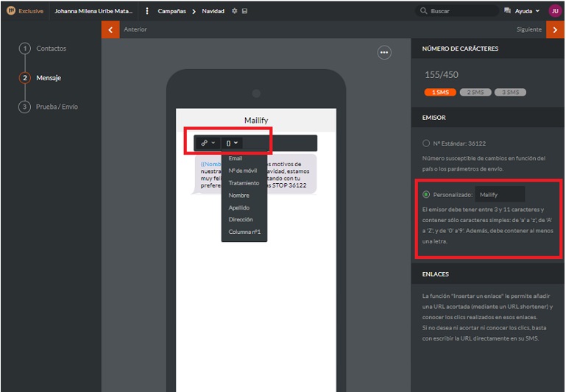Select the Personalizado sender radio button
The image size is (566, 392).
[x=426, y=195]
